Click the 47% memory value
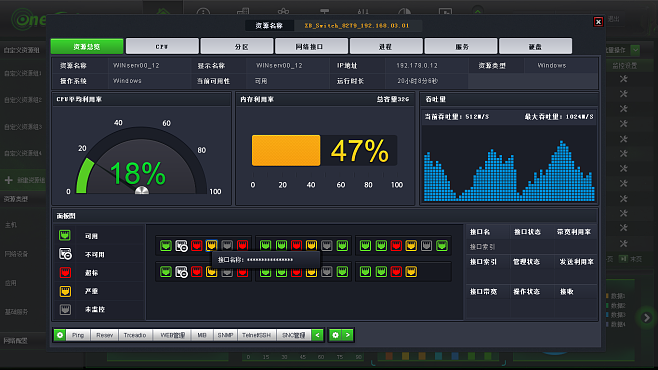This screenshot has width=658, height=370. [360, 151]
